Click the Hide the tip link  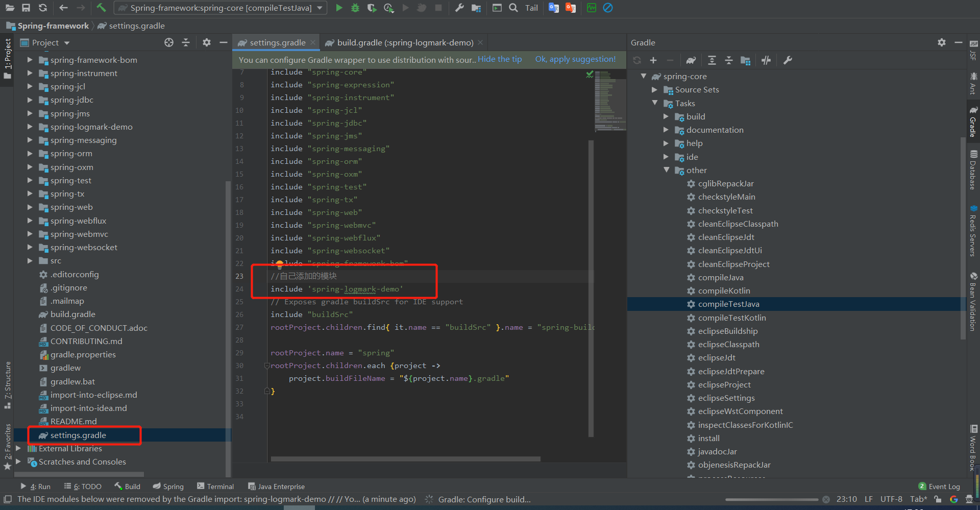500,59
